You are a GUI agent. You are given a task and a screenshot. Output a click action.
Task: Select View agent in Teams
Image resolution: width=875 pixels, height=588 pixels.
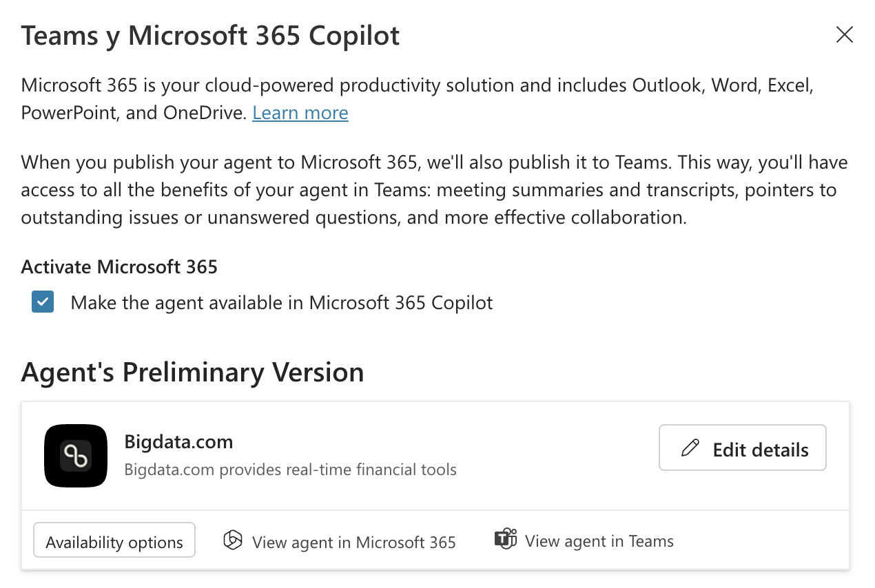(x=599, y=540)
